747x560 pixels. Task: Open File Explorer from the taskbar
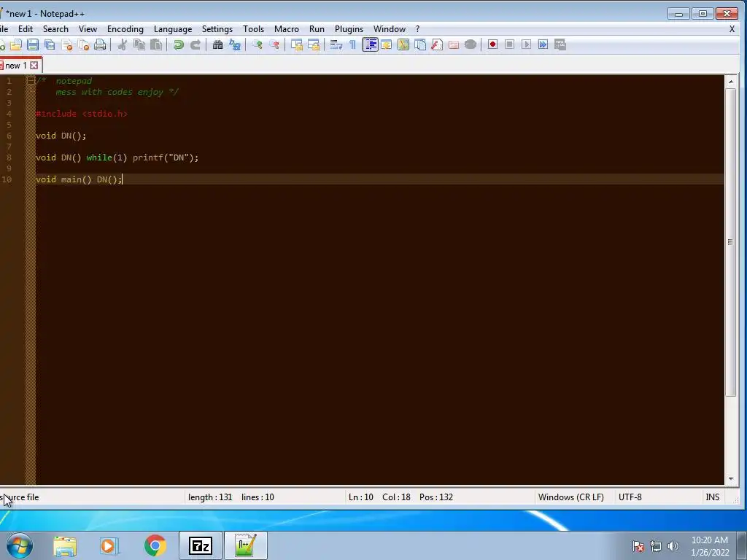[65, 545]
